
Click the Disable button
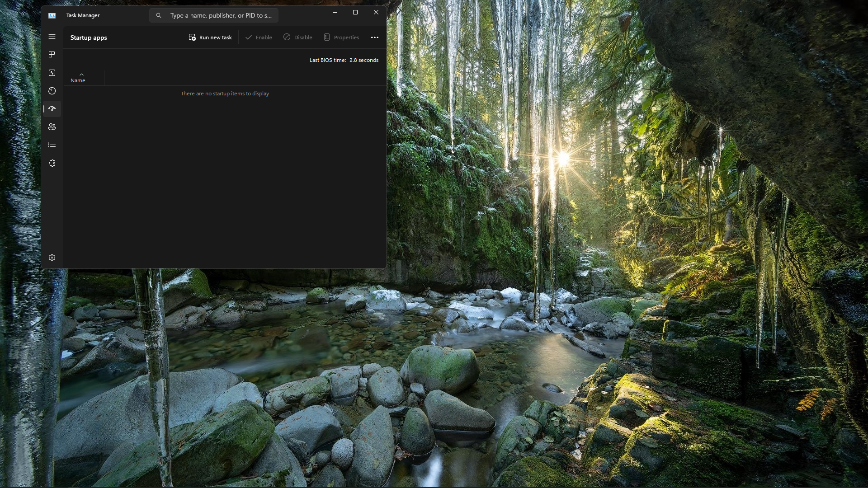(x=298, y=38)
